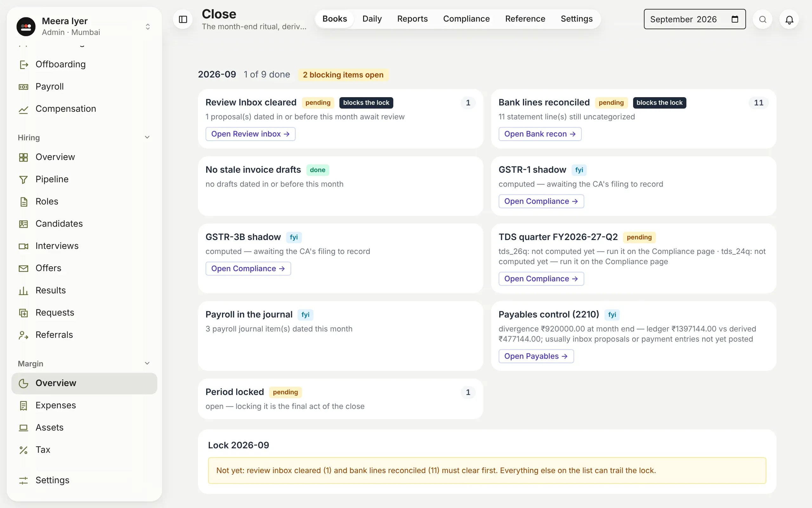Click the '2 blocking items open' badge
The image size is (812, 508).
coord(343,75)
